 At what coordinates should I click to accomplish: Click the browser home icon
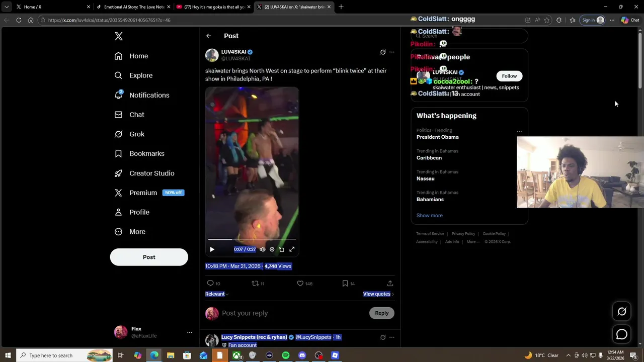coord(31,20)
